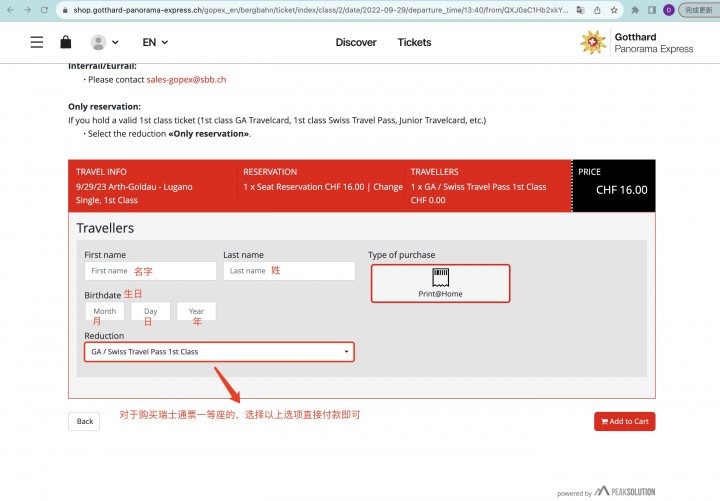Click the Add to Cart button
This screenshot has width=720, height=501.
pos(624,421)
